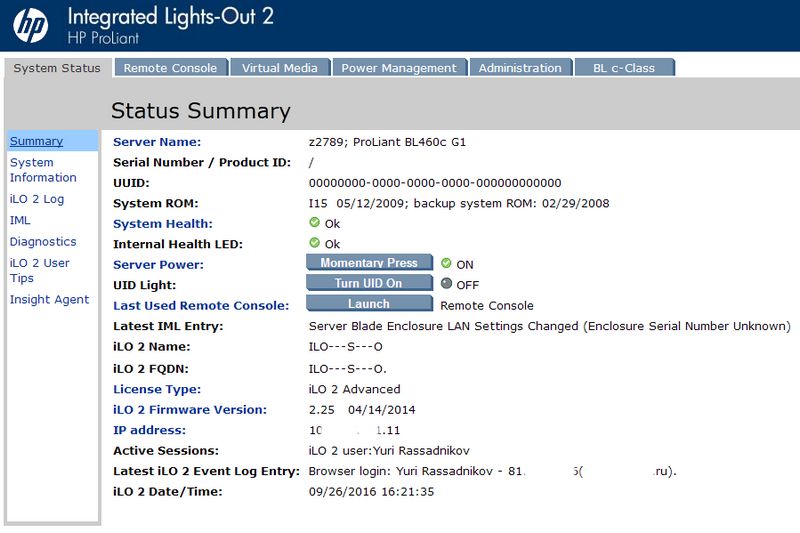Click the Latest IML Entry text
The width and height of the screenshot is (800, 533).
[x=549, y=326]
